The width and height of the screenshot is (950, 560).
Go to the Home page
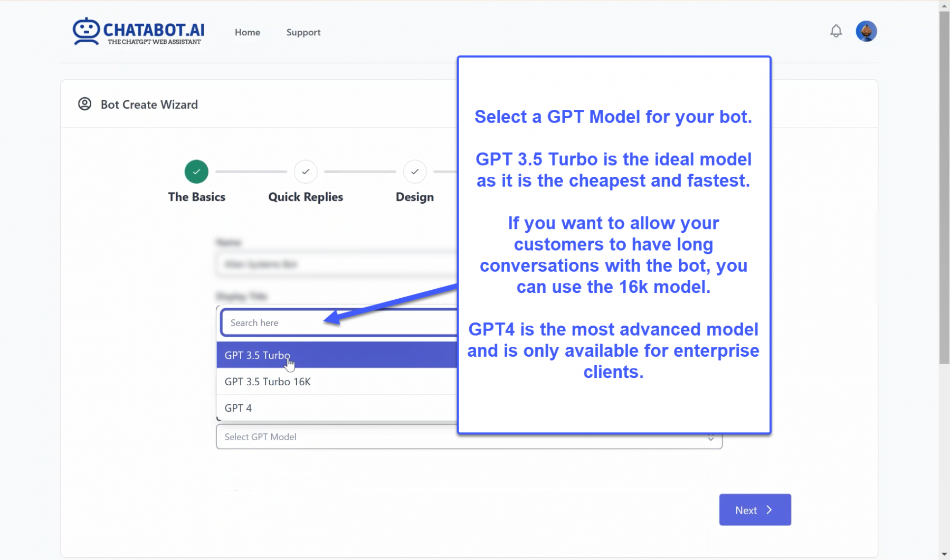pyautogui.click(x=248, y=32)
